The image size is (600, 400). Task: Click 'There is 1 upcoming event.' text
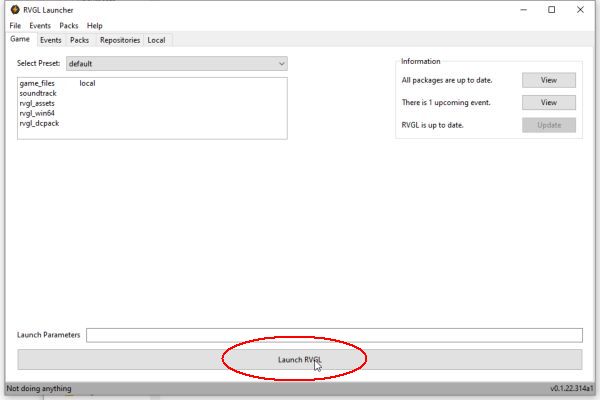pyautogui.click(x=446, y=103)
